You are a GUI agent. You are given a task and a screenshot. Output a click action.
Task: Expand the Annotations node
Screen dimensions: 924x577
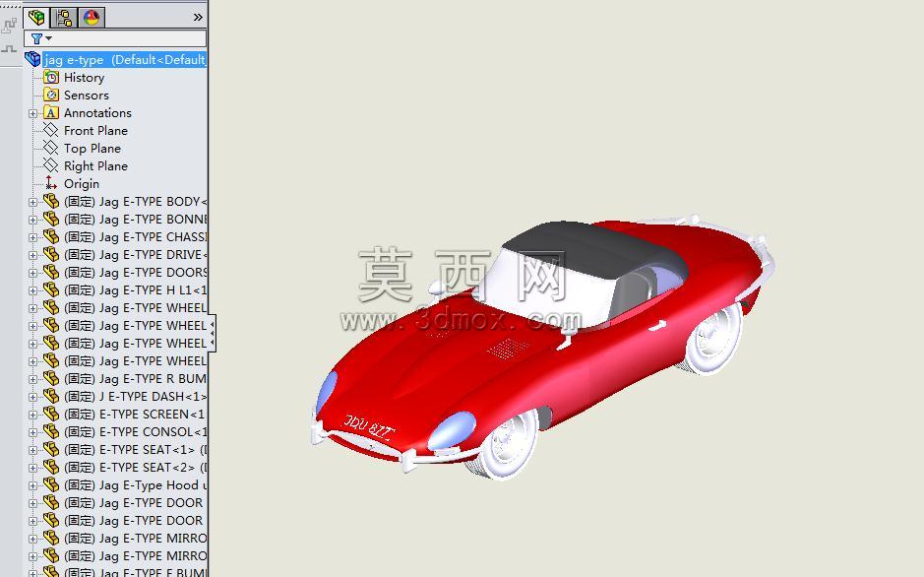point(33,113)
